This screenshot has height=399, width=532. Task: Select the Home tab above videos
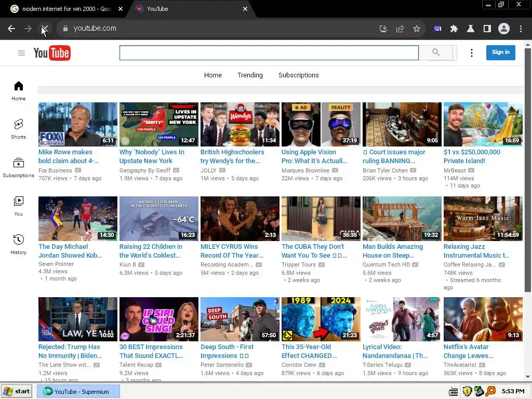click(212, 75)
